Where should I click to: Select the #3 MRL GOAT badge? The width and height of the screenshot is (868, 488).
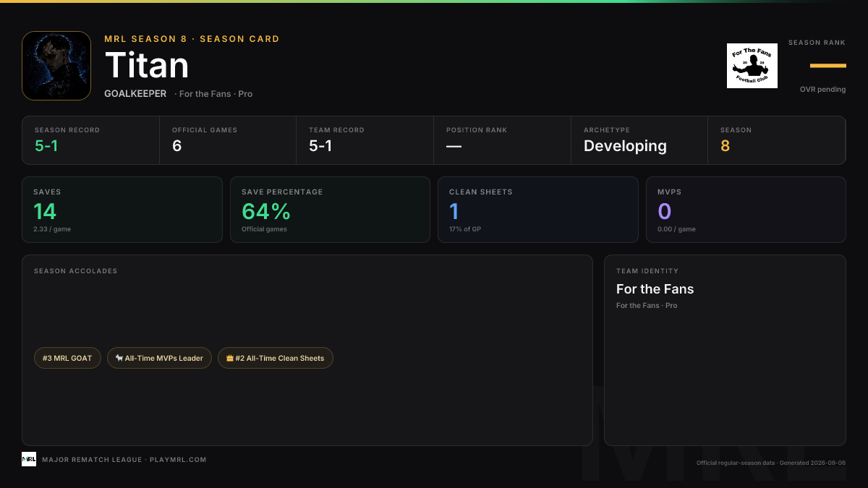pos(67,358)
